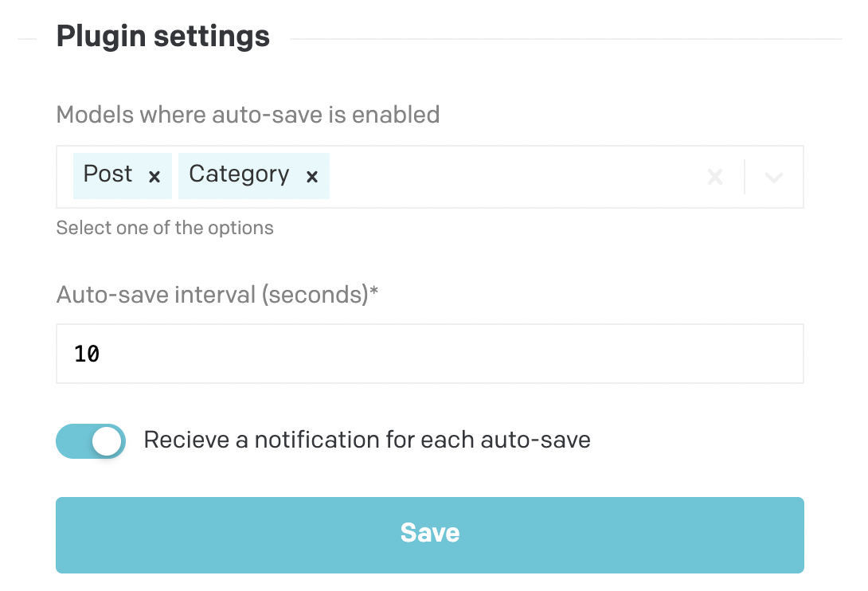Click the 'Models where auto-save is enabled' label
868x591 pixels.
pyautogui.click(x=248, y=115)
